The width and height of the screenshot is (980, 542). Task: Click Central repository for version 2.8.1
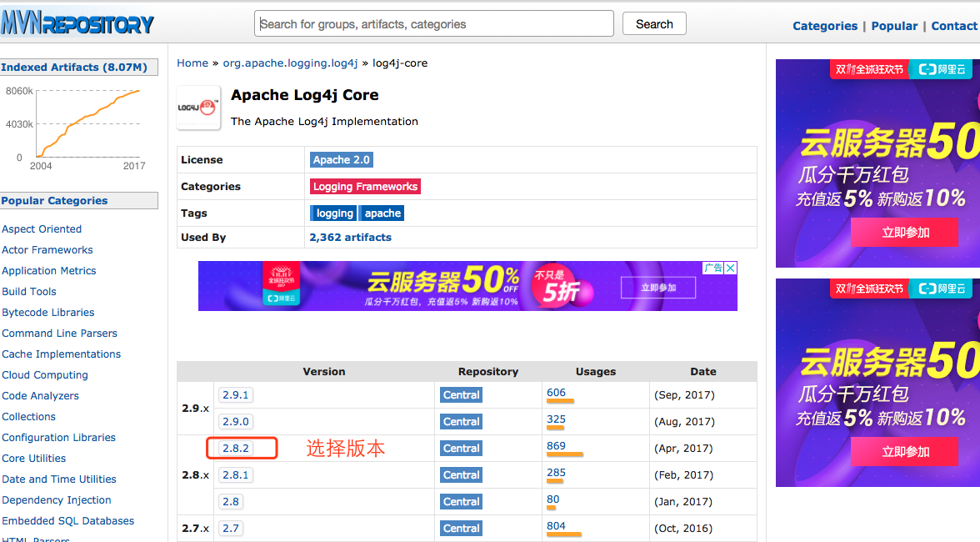pyautogui.click(x=462, y=475)
